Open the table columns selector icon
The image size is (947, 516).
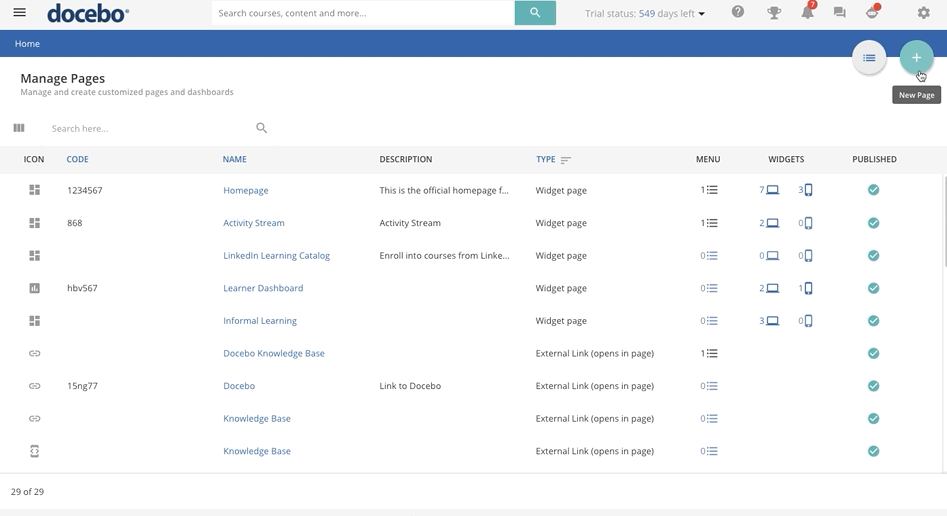19,128
